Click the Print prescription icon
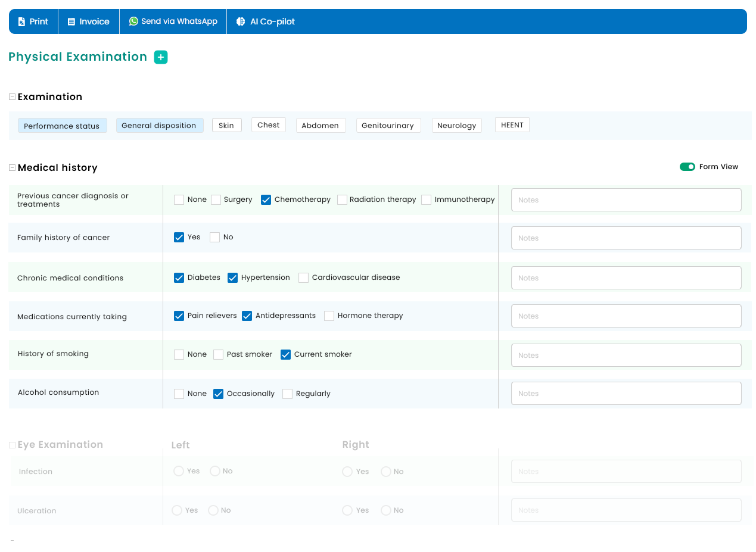 pyautogui.click(x=22, y=21)
